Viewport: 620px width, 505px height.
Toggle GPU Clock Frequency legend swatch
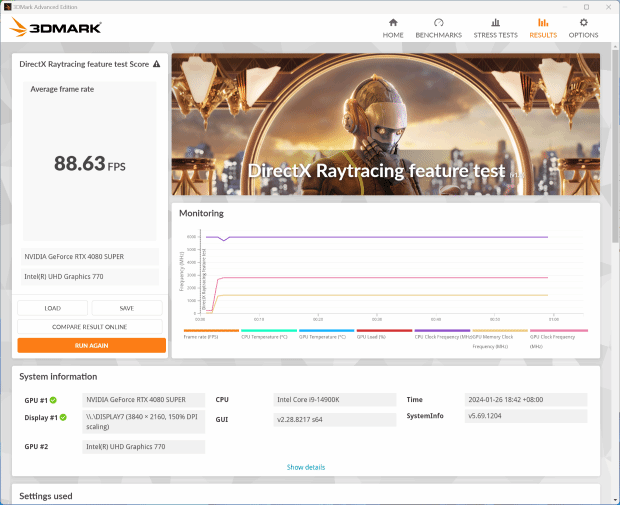[x=559, y=331]
